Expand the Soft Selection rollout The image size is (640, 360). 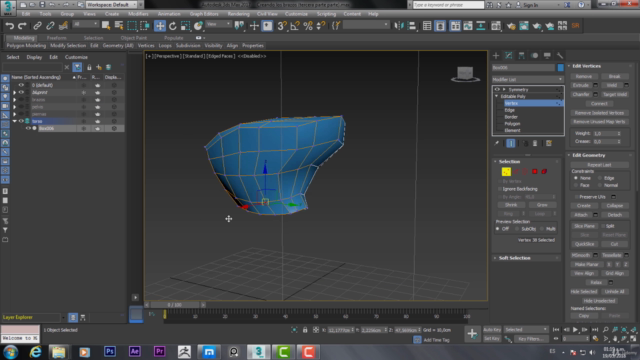[514, 258]
